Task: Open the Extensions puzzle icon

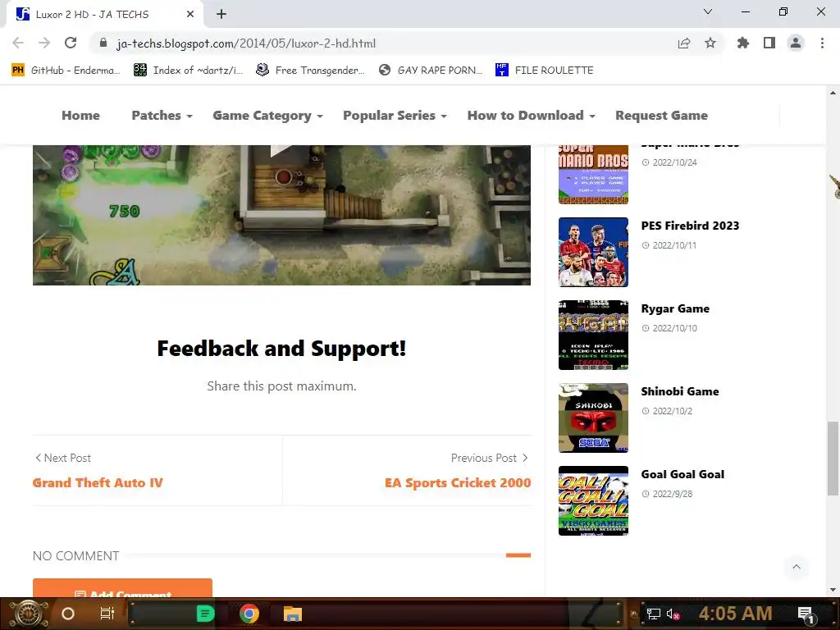Action: [x=743, y=43]
